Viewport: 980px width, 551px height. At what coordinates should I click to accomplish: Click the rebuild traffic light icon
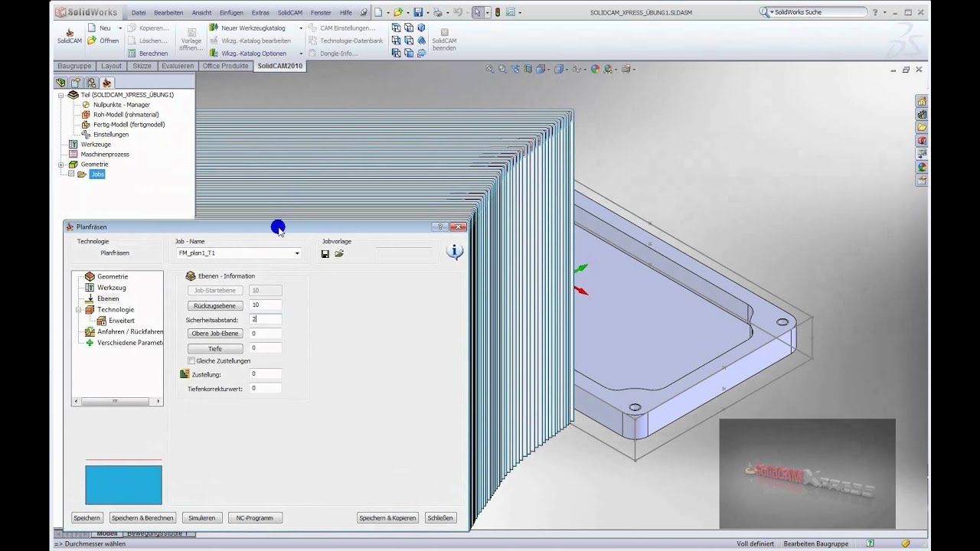[498, 12]
